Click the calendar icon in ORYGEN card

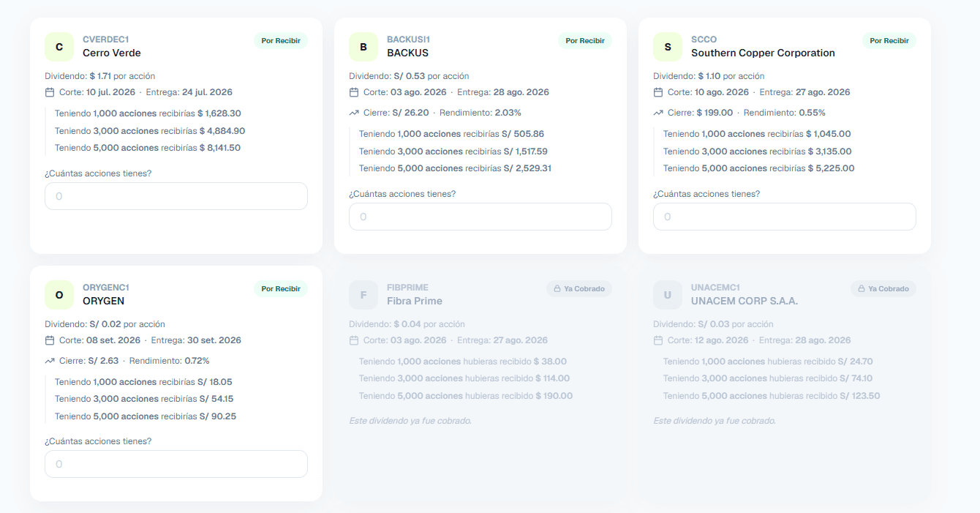click(50, 340)
